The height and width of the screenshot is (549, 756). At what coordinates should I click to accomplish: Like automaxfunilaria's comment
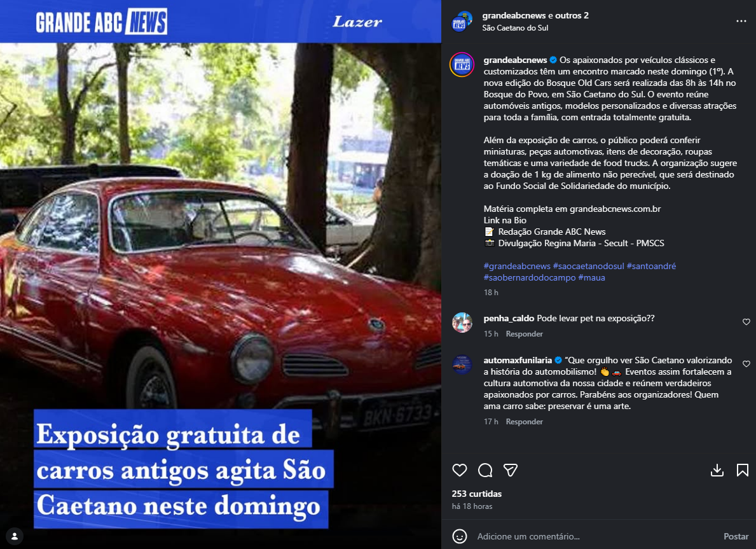pyautogui.click(x=746, y=364)
